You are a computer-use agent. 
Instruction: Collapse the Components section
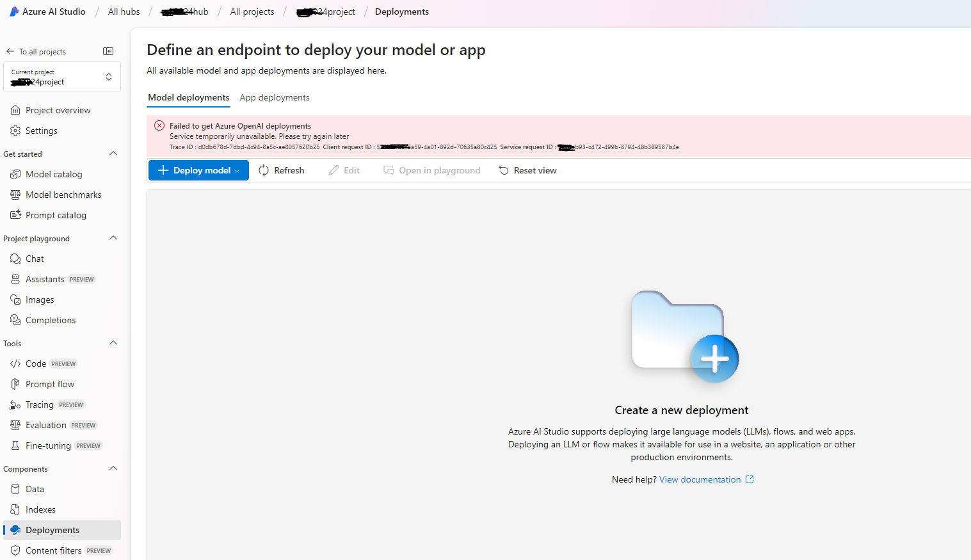click(113, 468)
